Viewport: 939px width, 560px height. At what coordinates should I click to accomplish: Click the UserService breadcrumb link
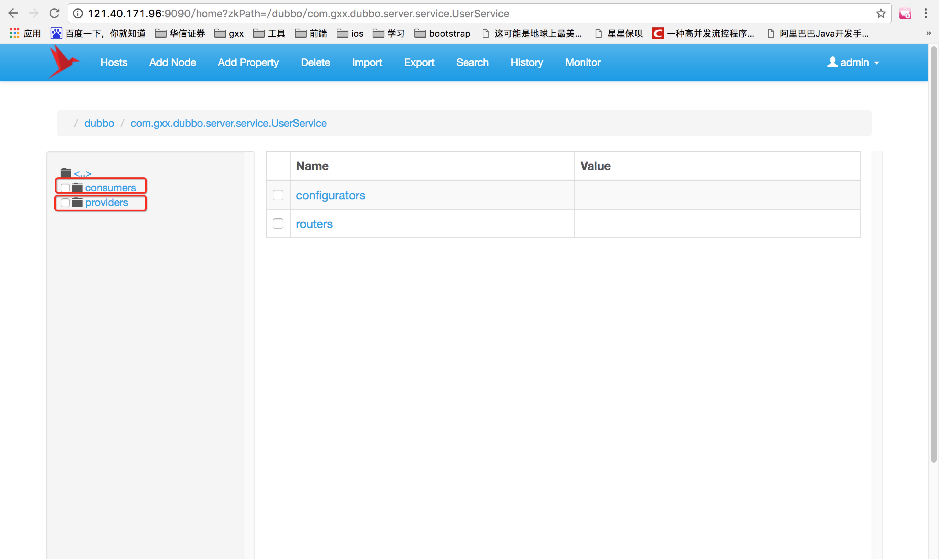pyautogui.click(x=229, y=123)
